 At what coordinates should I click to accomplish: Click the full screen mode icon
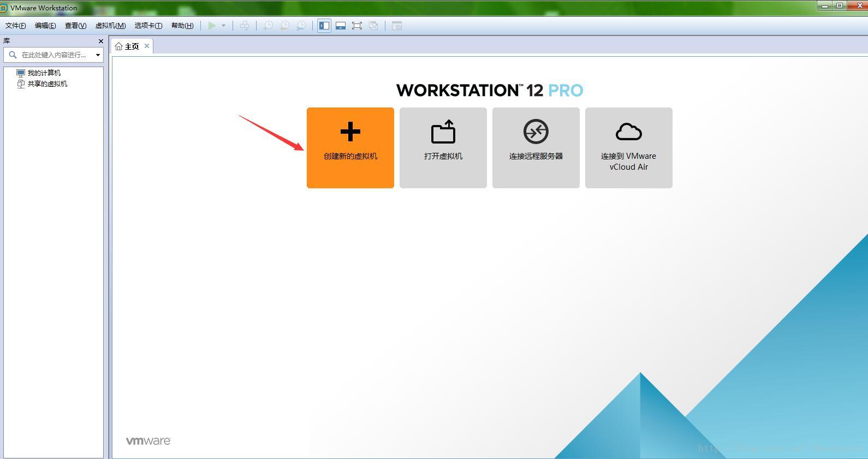(357, 26)
